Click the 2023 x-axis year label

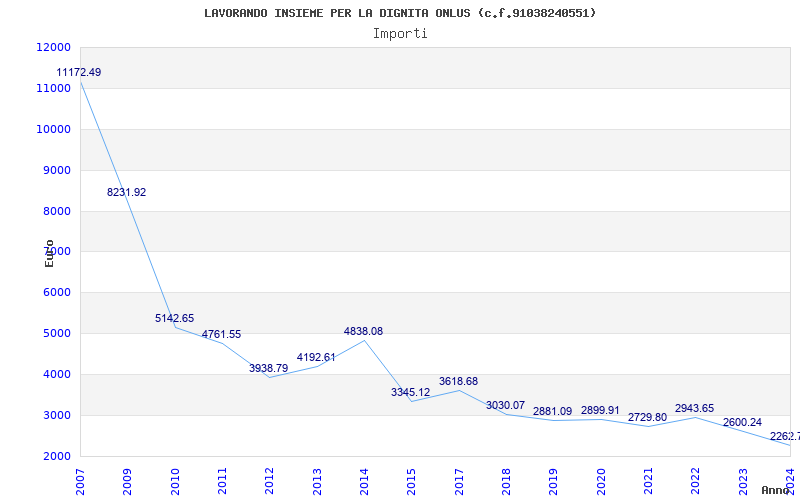click(742, 482)
